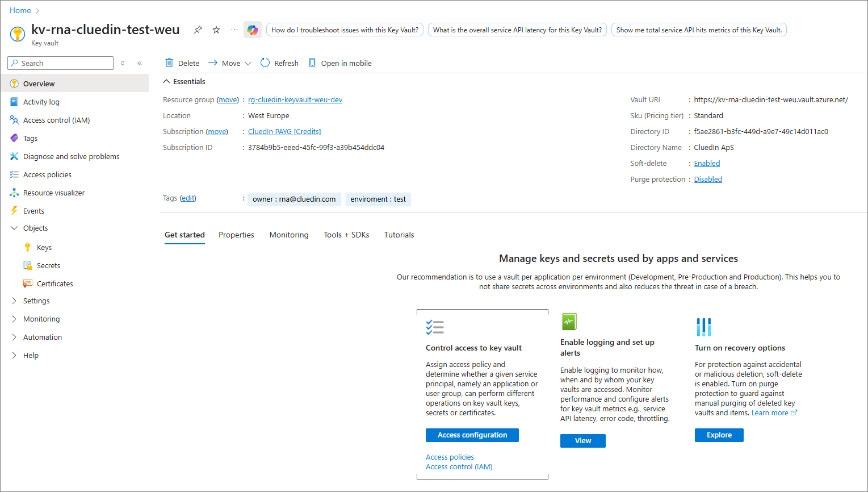The height and width of the screenshot is (492, 868).
Task: Switch to the Properties tab
Action: pyautogui.click(x=236, y=235)
